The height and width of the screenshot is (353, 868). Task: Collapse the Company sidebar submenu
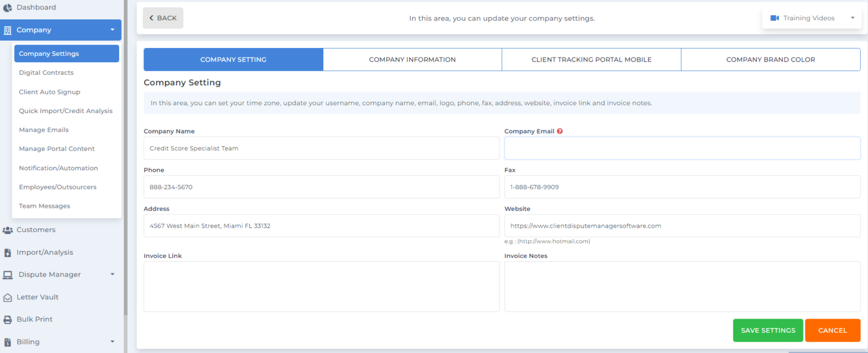112,29
